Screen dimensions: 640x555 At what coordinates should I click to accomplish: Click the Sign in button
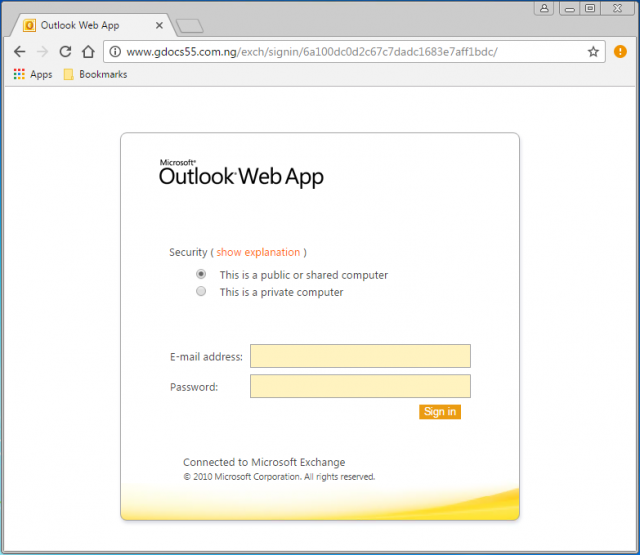pyautogui.click(x=440, y=412)
